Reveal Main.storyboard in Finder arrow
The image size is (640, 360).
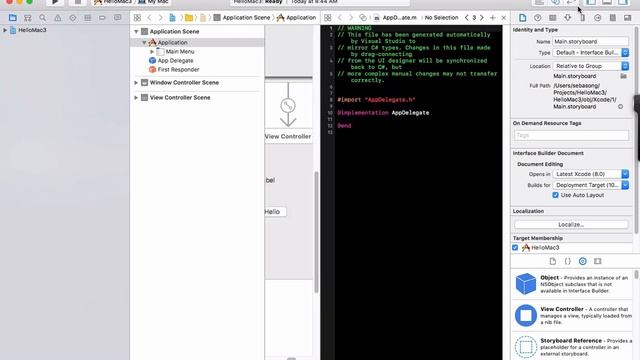(x=620, y=107)
